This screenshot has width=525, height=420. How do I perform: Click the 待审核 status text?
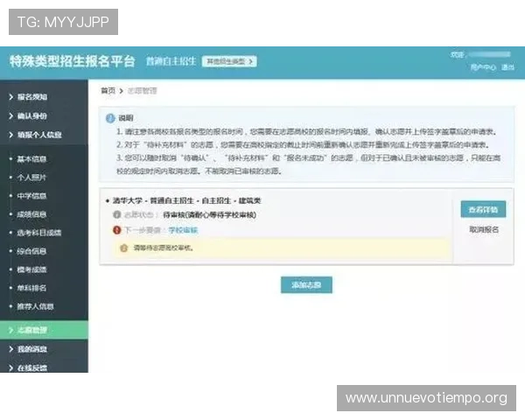(210, 214)
